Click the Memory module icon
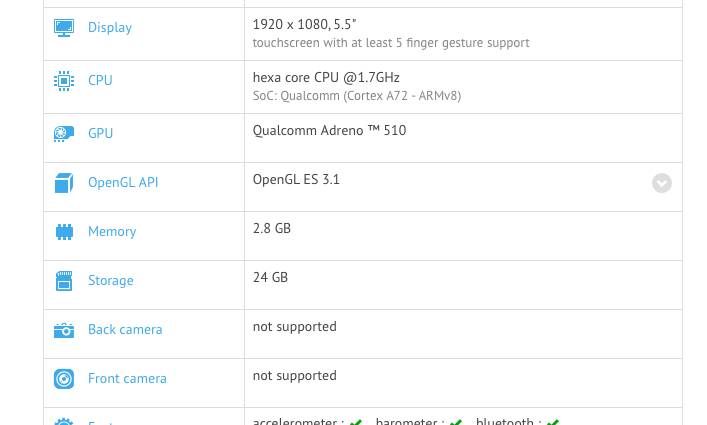Viewport: 707px width, 425px height. (64, 232)
